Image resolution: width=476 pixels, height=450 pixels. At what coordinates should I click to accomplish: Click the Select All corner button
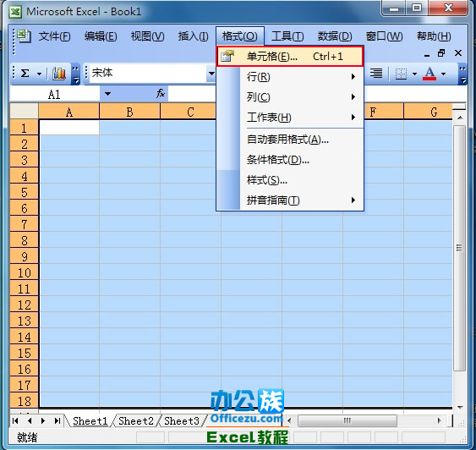pyautogui.click(x=25, y=111)
